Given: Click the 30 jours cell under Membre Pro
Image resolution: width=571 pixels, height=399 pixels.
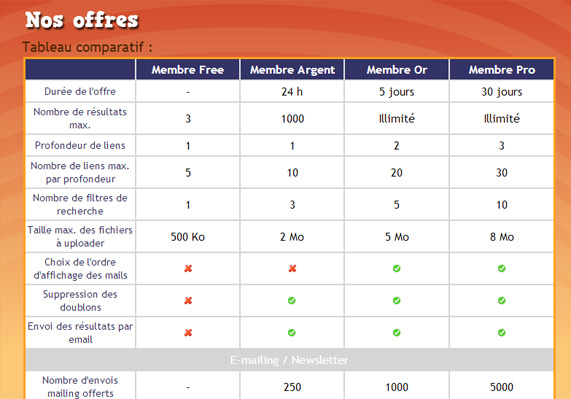Looking at the screenshot, I should pyautogui.click(x=501, y=91).
